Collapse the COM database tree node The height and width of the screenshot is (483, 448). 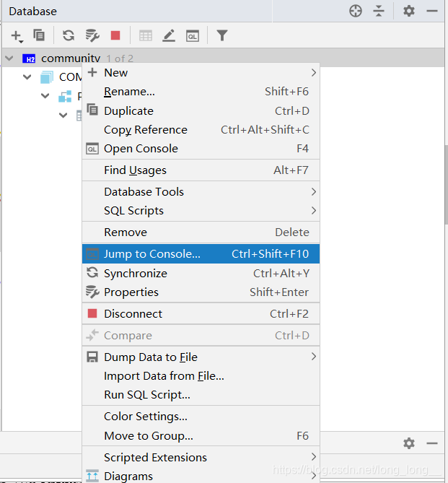[x=27, y=77]
